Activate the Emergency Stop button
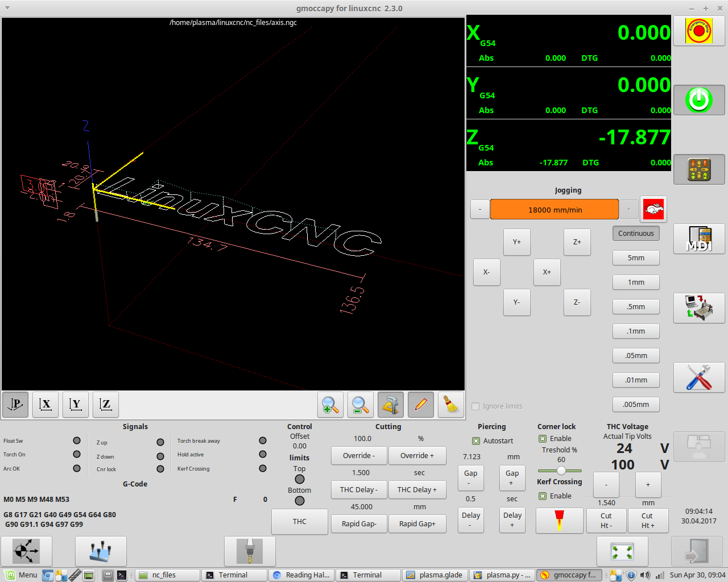The image size is (728, 582). click(699, 31)
